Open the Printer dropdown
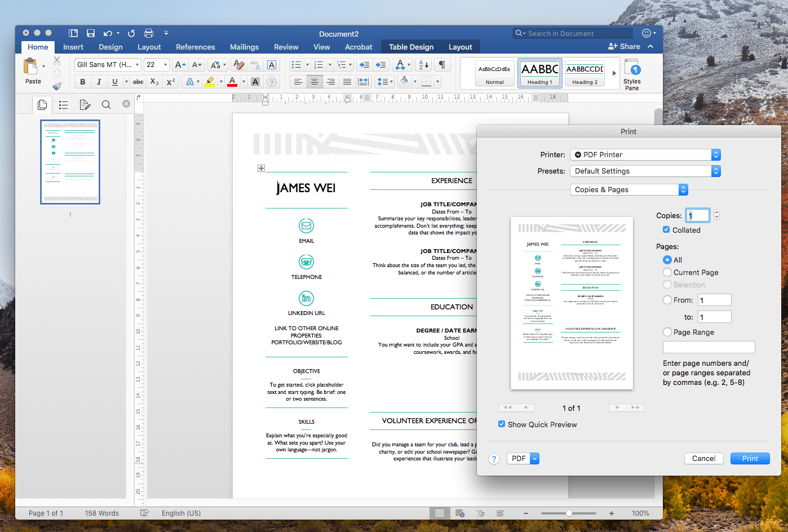 tap(645, 154)
